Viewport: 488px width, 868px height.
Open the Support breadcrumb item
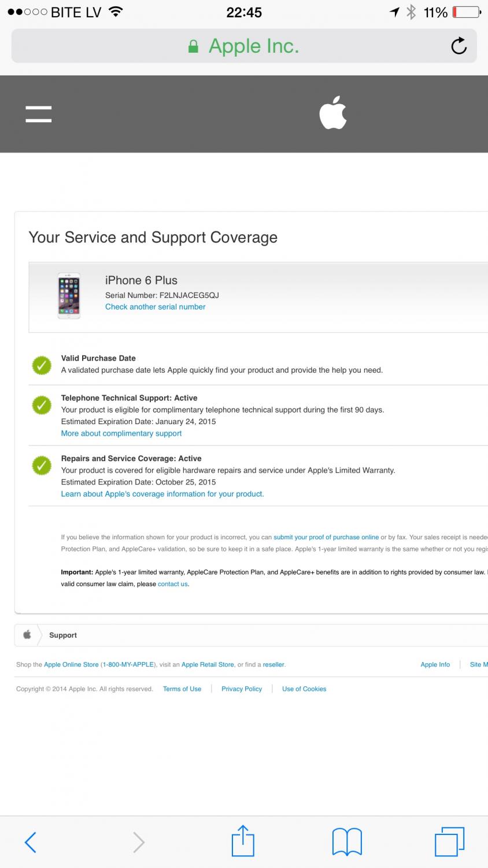[63, 635]
